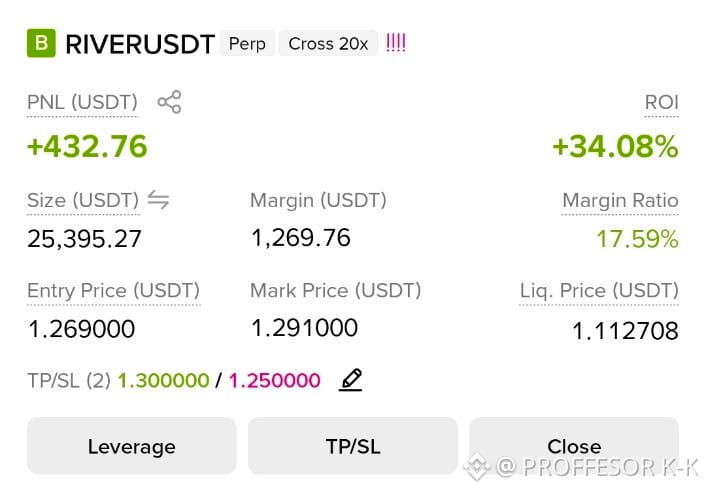Viewport: 706px width, 492px height.
Task: Tap the PNL (USDT) underlined label
Action: click(x=82, y=103)
